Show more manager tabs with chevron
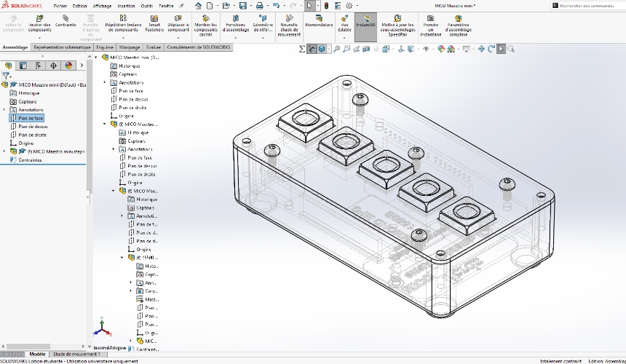This screenshot has width=626, height=364. coord(82,66)
